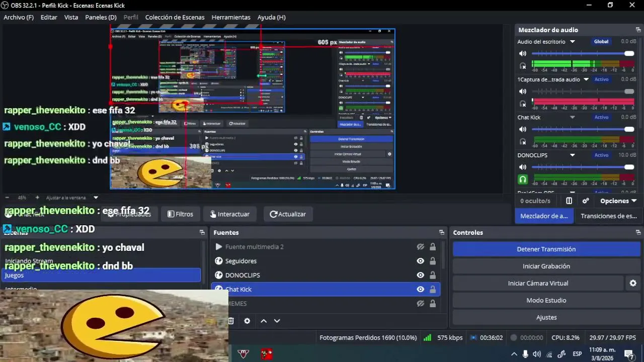Open virtual camera settings gear
Screen dimensions: 644x362
click(x=633, y=283)
